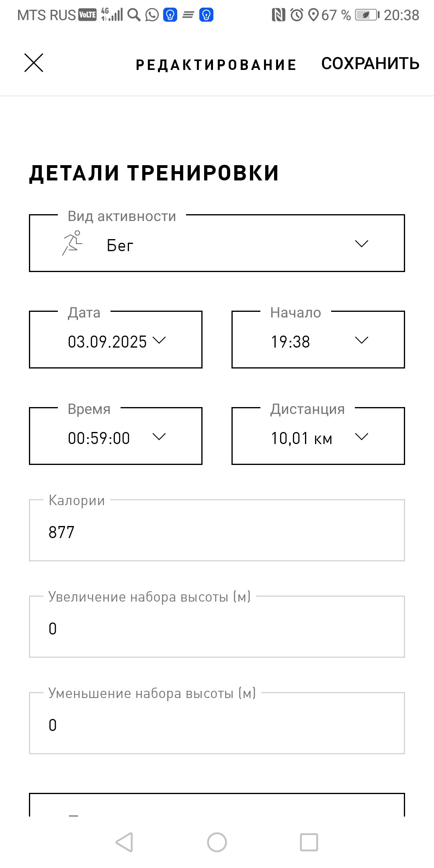Tap СОХРАНИТЬ to save the workout
Screen dimensions: 434x868
coord(370,63)
